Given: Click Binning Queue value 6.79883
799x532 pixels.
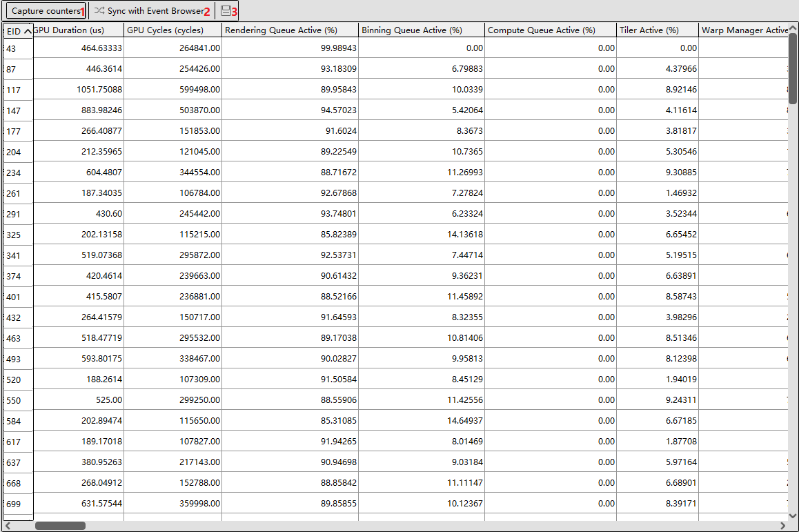Looking at the screenshot, I should (x=467, y=69).
